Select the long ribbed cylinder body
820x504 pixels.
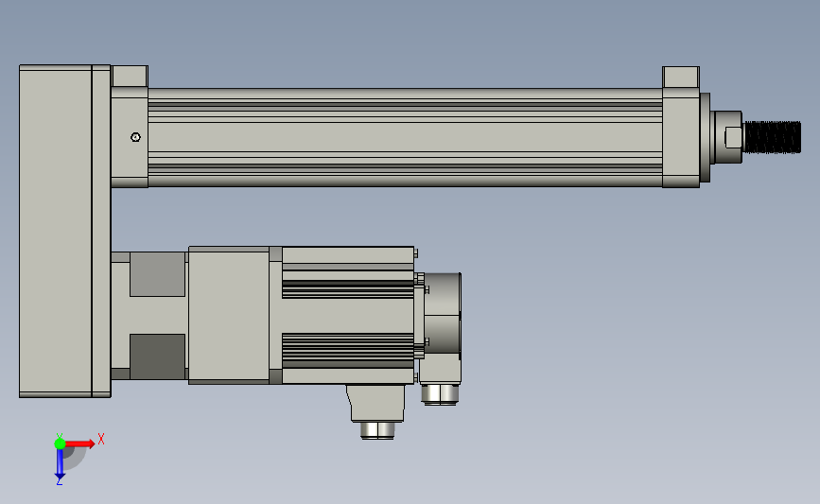(x=406, y=137)
